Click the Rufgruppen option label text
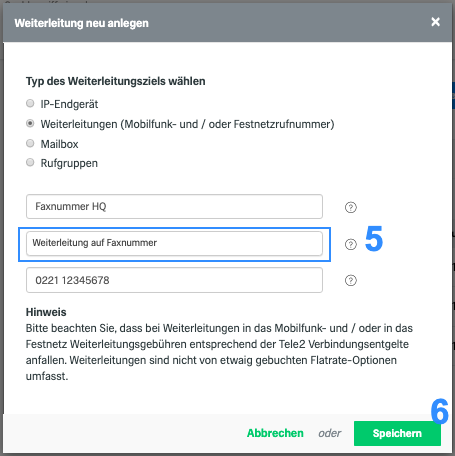The height and width of the screenshot is (456, 455). 69,163
